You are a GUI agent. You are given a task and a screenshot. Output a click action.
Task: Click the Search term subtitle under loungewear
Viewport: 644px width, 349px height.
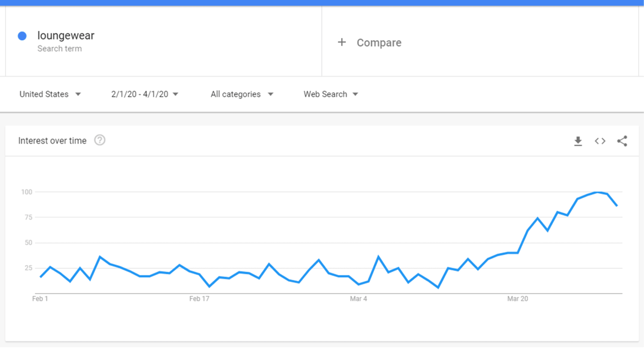[59, 48]
